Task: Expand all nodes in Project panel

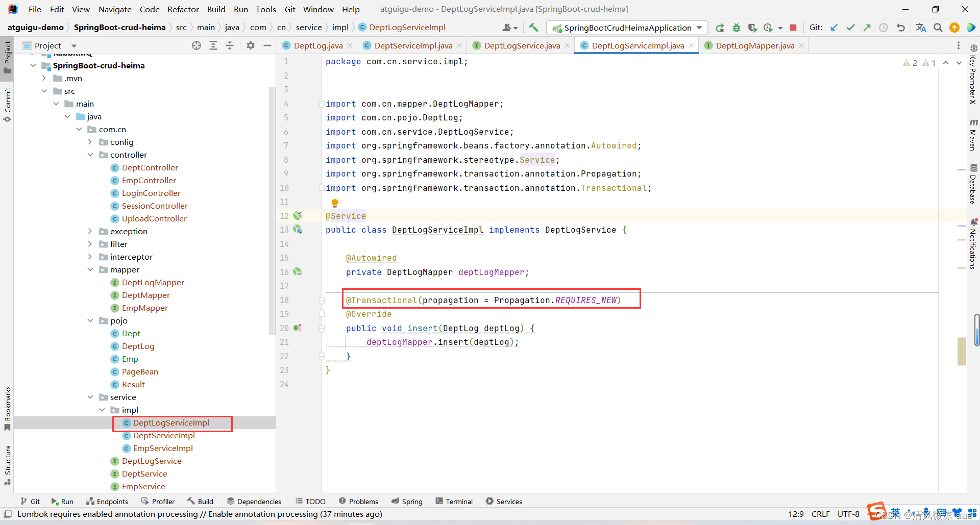Action: pyautogui.click(x=213, y=45)
